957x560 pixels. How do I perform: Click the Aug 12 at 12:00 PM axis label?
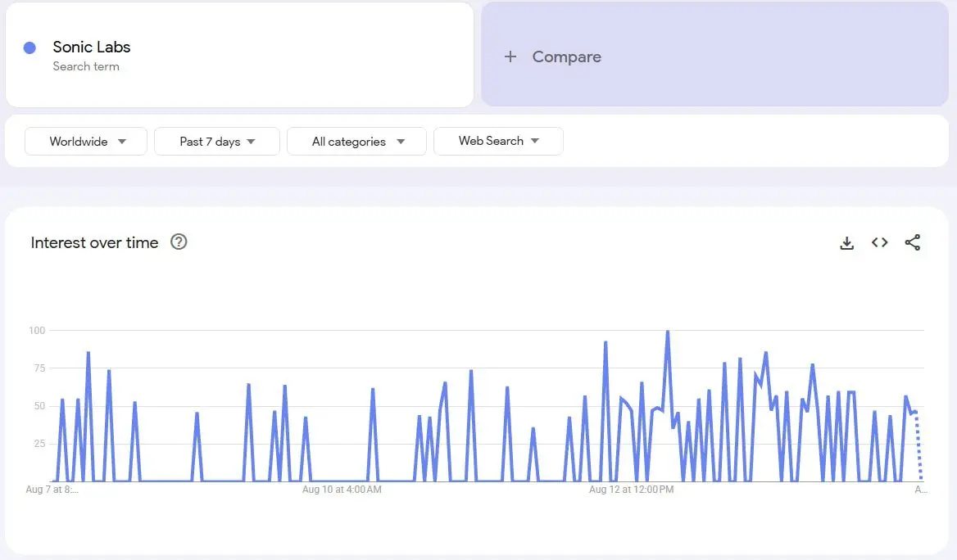(631, 490)
